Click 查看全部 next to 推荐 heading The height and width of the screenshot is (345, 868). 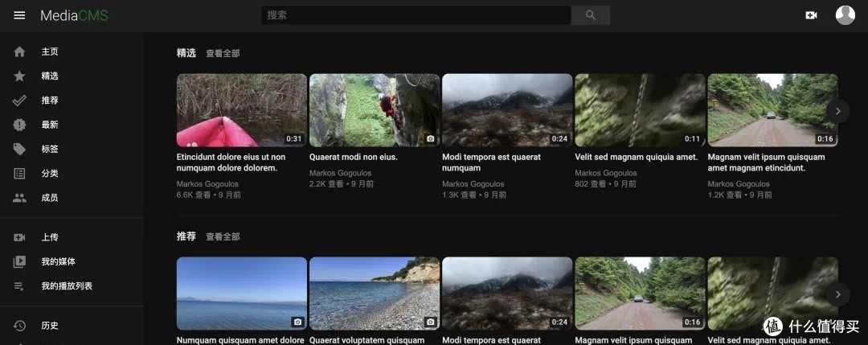[x=223, y=236]
